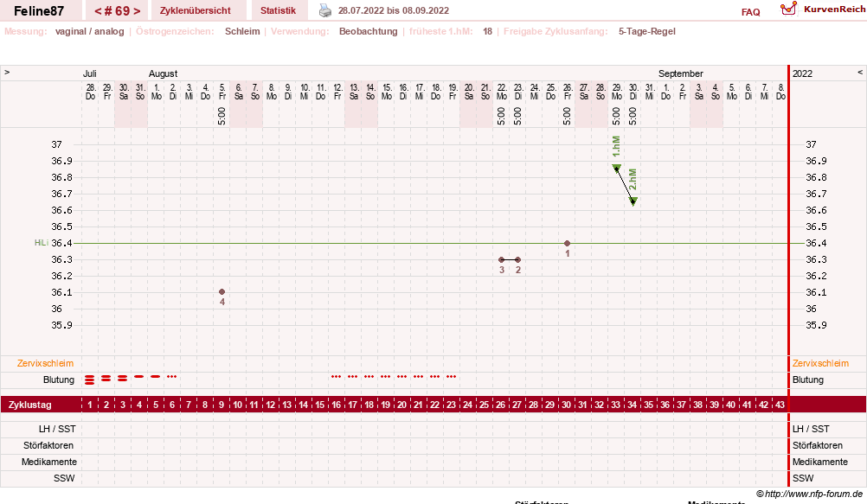
Task: Click left Störfaktoren row label
Action: [48, 445]
